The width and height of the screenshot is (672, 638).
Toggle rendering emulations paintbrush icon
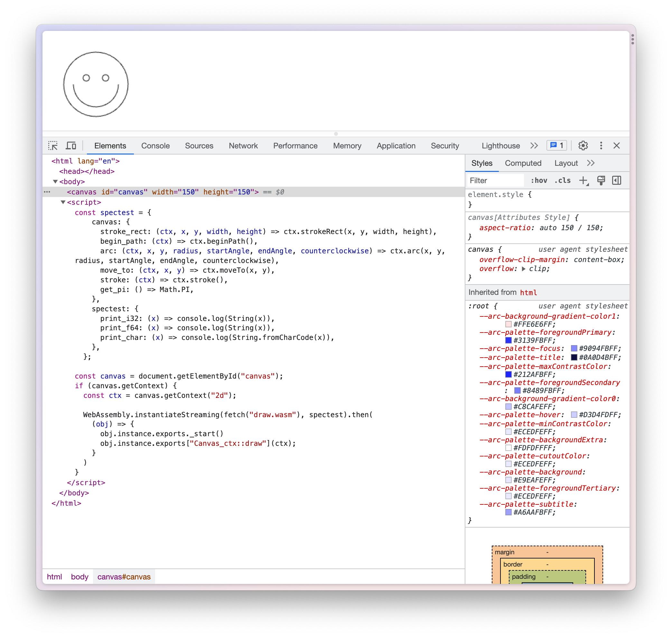click(x=601, y=181)
